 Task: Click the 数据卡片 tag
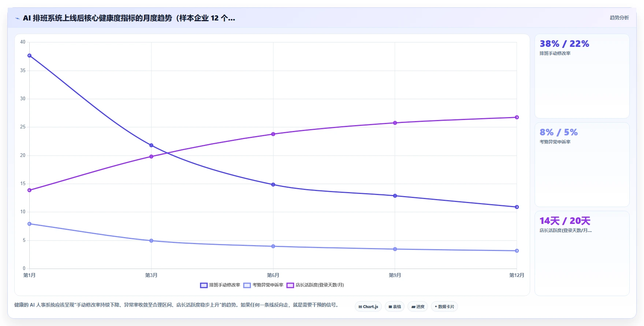pyautogui.click(x=444, y=307)
